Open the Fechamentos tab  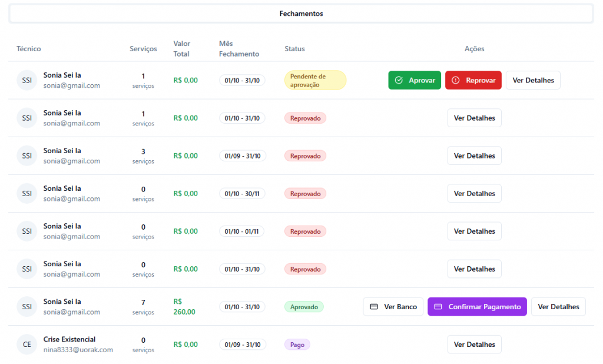click(x=301, y=14)
